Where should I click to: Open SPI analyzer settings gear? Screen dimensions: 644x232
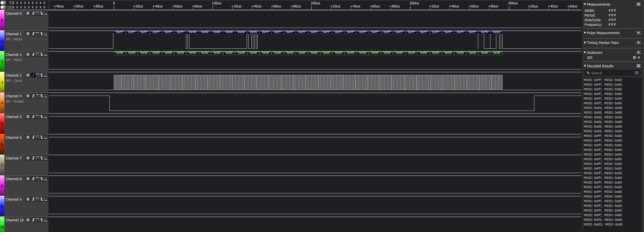[x=634, y=58]
